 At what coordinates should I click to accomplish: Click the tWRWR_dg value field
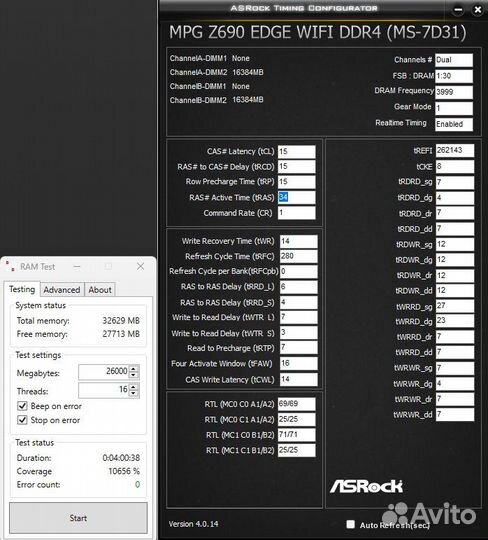tap(455, 384)
